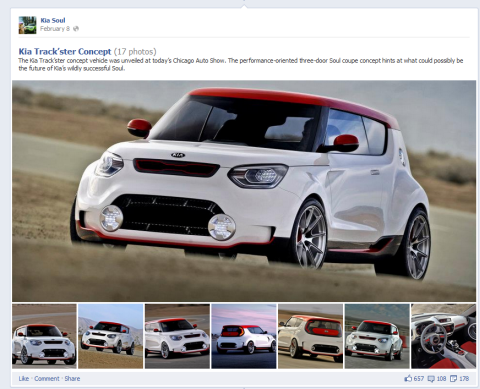Image resolution: width=480 pixels, height=389 pixels.
Task: Open fifth thumbnail showing red rear hatch
Action: [x=310, y=336]
